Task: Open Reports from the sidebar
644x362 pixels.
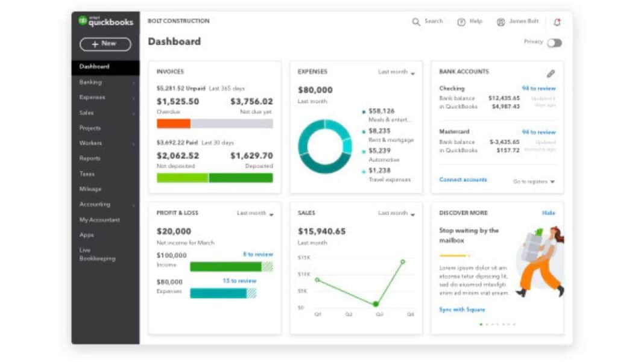Action: pos(90,158)
